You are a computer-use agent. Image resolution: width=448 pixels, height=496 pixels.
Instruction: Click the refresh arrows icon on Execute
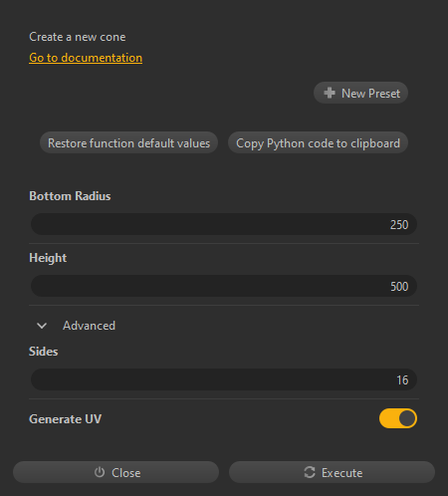click(310, 472)
